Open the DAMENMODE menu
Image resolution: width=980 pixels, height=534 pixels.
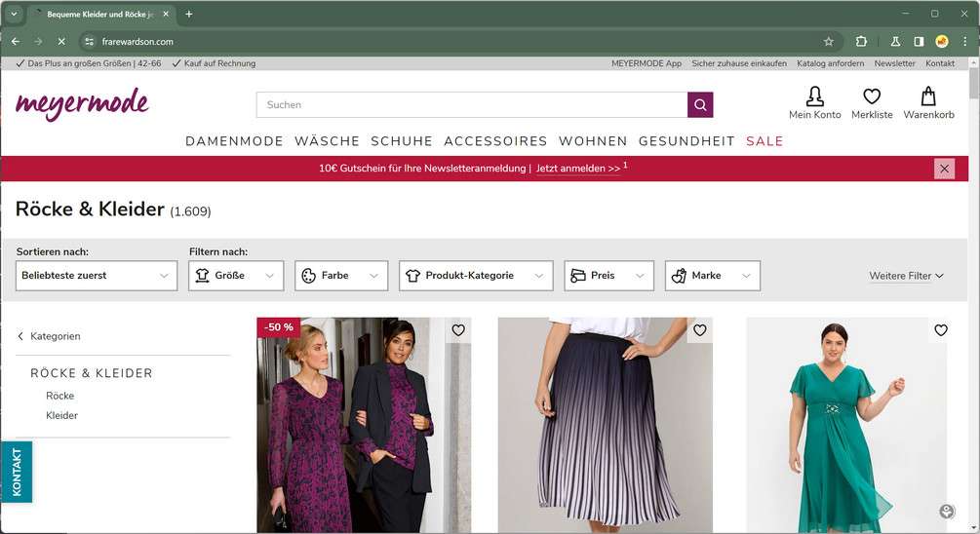click(234, 141)
